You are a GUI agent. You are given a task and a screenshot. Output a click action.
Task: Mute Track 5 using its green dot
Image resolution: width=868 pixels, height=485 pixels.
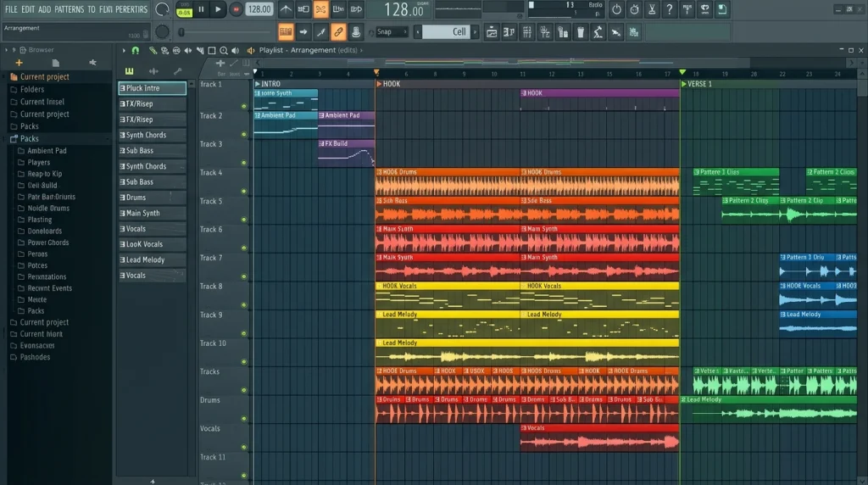[243, 220]
